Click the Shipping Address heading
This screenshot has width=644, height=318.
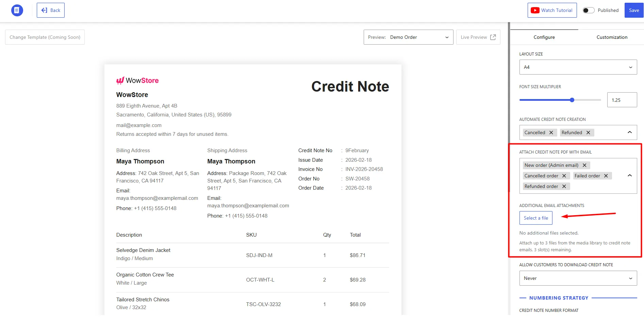227,150
